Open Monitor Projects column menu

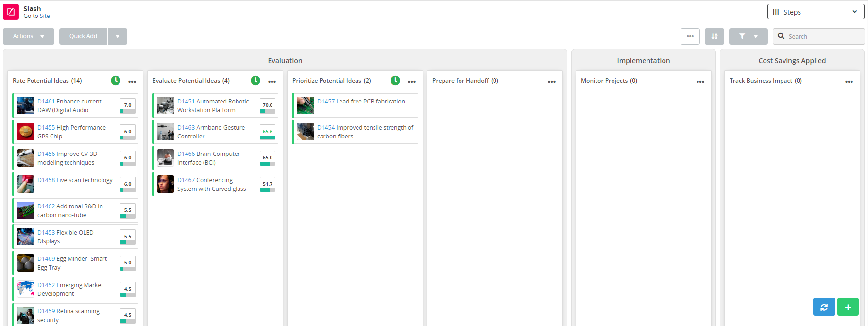(x=700, y=82)
